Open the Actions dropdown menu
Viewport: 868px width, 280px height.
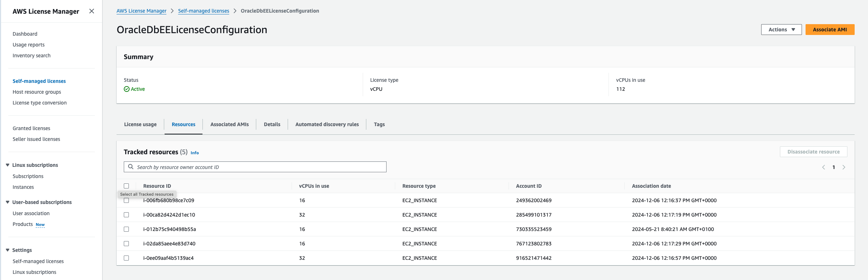coord(781,30)
